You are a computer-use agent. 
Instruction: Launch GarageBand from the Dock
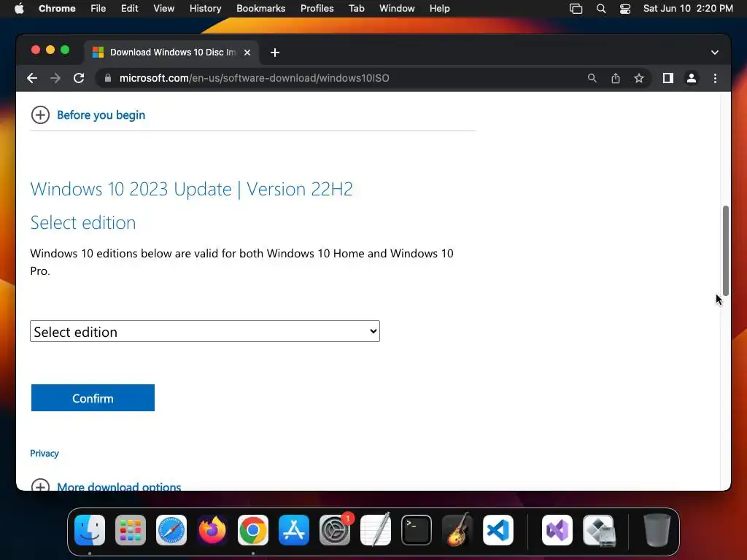pos(457,530)
